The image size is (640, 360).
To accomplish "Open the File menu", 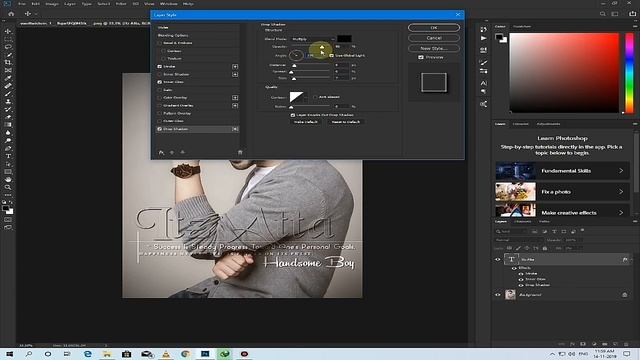I will pos(22,4).
